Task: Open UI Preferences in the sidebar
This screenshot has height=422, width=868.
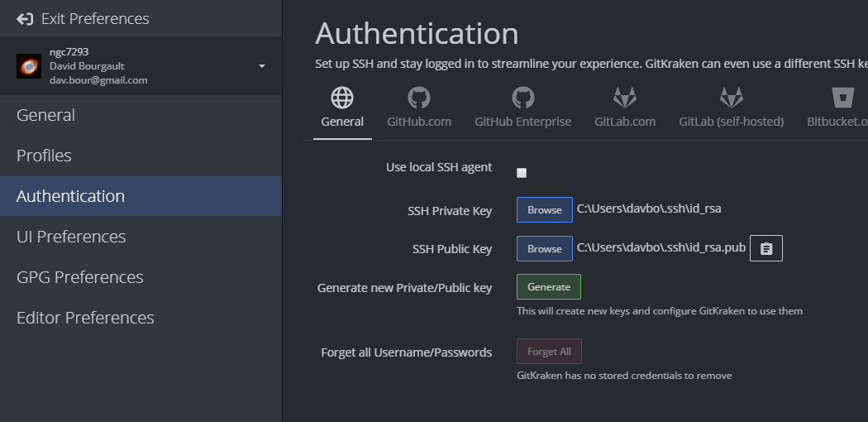Action: tap(141, 237)
